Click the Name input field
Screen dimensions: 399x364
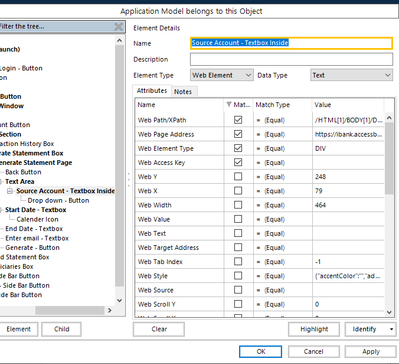[291, 43]
